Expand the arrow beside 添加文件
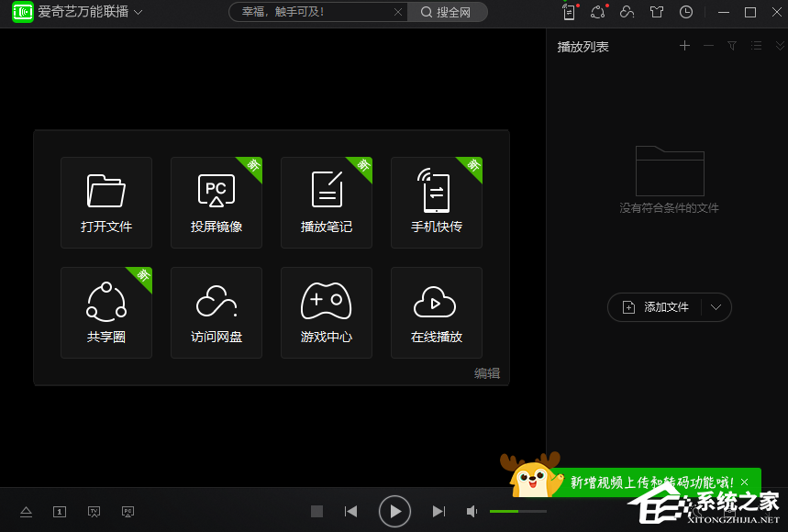Image resolution: width=788 pixels, height=532 pixels. click(x=716, y=307)
